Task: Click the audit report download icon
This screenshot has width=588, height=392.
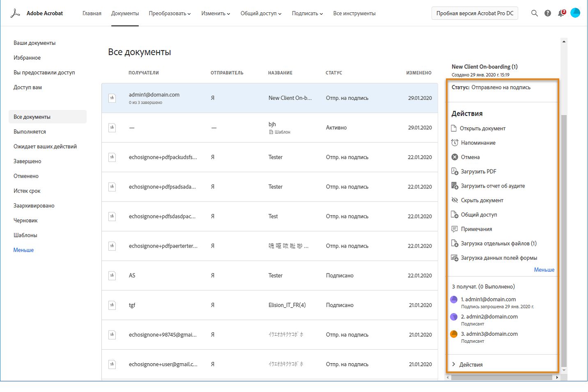Action: pyautogui.click(x=455, y=186)
